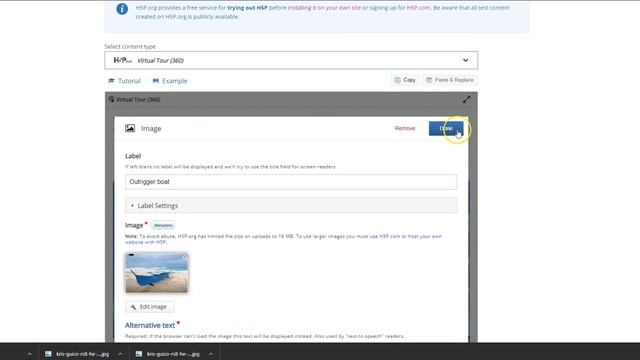Viewport: 640px width, 360px height.
Task: Click the second kris-guico jpg download file icon
Action: pyautogui.click(x=139, y=354)
